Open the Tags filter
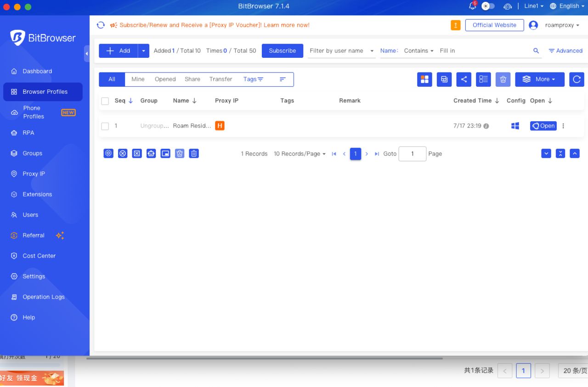 (253, 79)
